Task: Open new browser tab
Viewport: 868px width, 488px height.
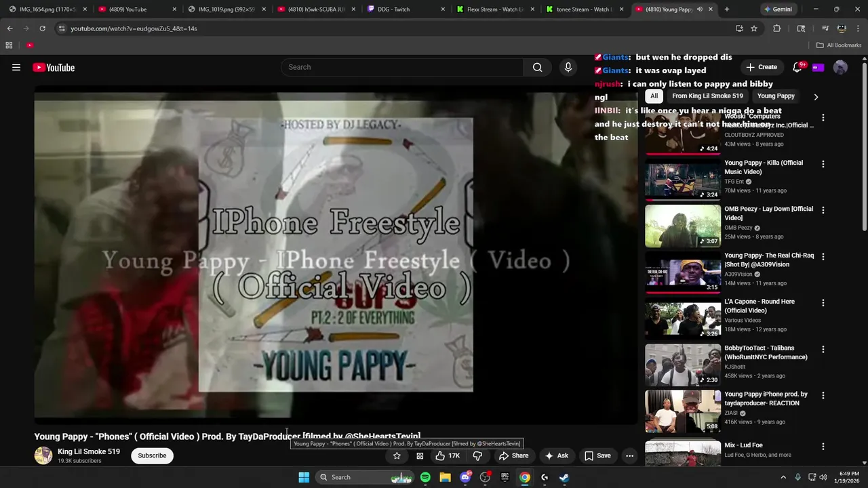Action: click(727, 9)
